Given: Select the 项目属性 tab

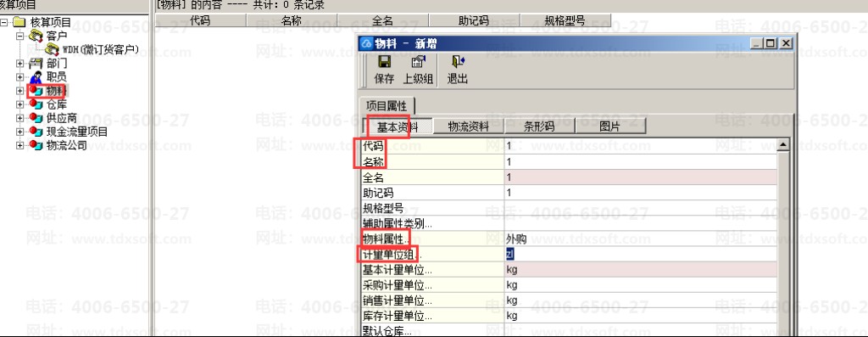Looking at the screenshot, I should (387, 106).
